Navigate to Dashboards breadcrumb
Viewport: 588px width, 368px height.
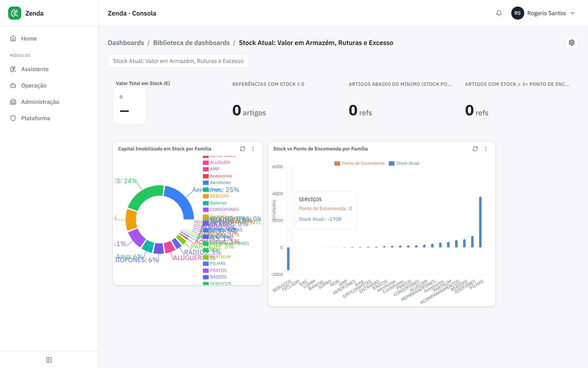coord(126,43)
